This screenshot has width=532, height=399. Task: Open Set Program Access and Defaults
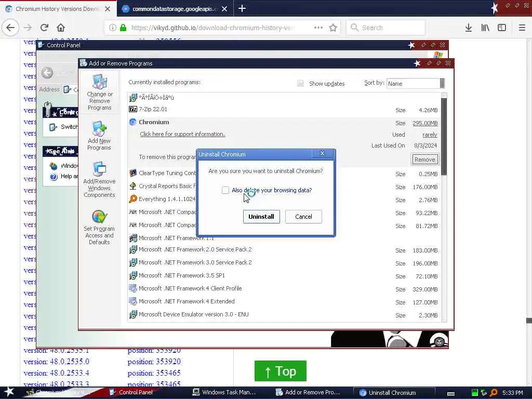click(99, 217)
